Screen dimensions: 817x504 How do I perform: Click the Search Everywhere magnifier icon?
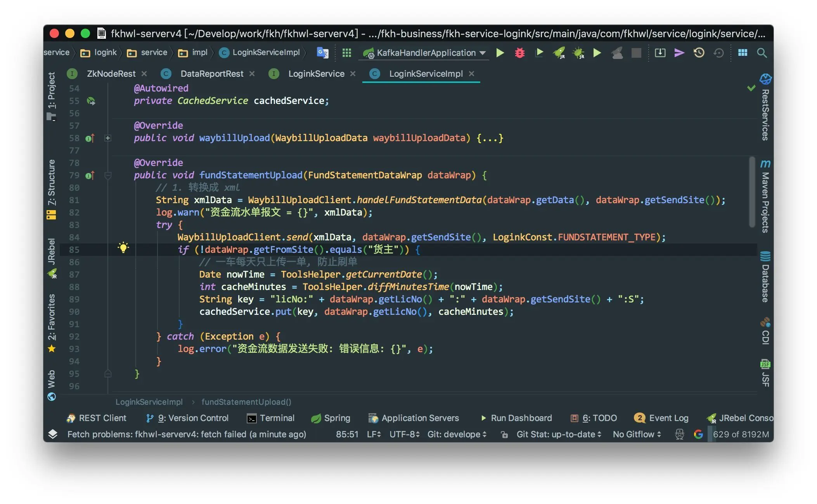(762, 53)
